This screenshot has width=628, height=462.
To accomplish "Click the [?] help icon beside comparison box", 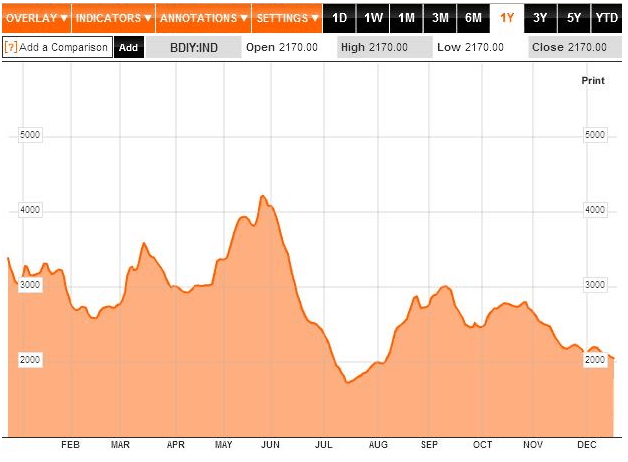I will point(11,47).
